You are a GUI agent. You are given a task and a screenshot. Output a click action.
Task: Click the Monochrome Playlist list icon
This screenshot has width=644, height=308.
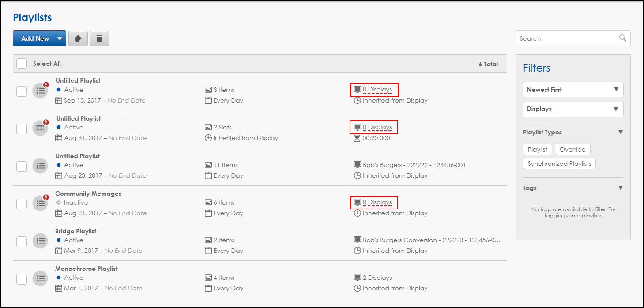[41, 279]
